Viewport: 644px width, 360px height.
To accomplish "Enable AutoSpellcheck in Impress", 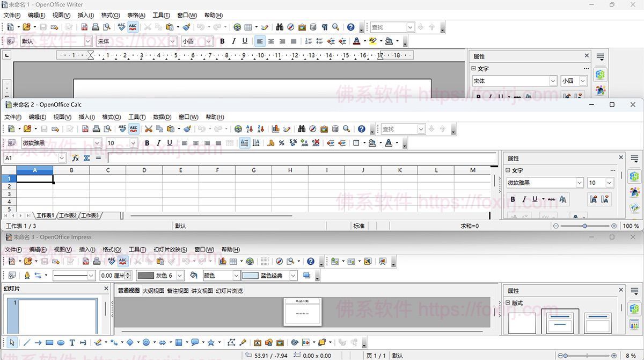I will tap(123, 261).
